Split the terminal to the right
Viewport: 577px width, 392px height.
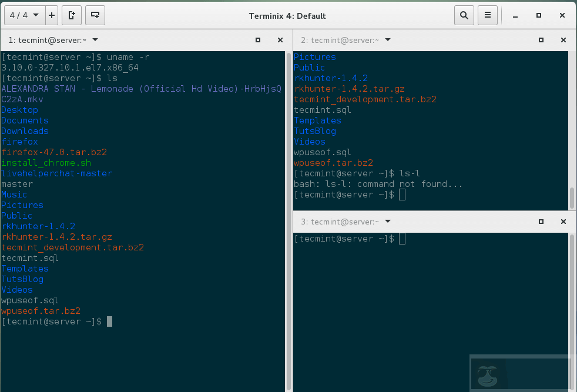[x=72, y=15]
